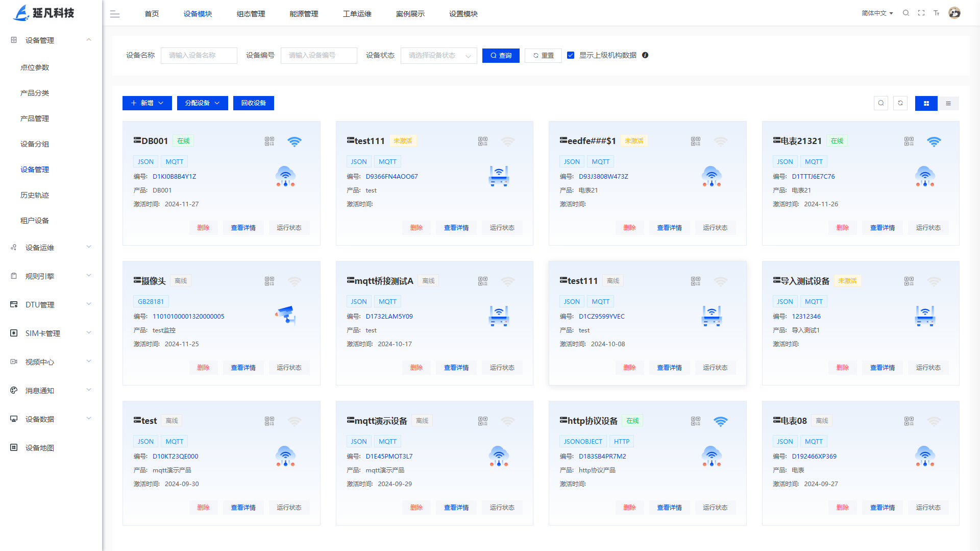Switch to list view layout icon
The height and width of the screenshot is (551, 980).
pos(948,103)
